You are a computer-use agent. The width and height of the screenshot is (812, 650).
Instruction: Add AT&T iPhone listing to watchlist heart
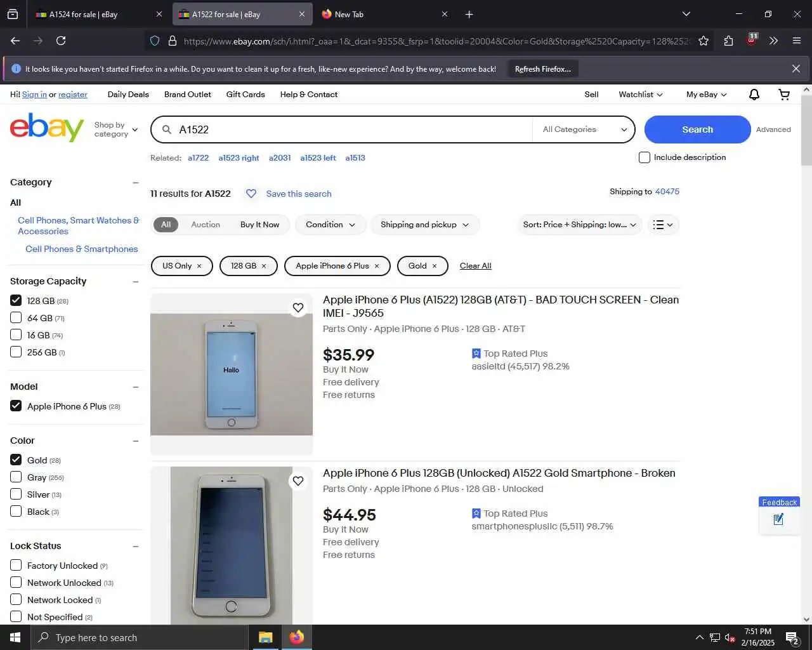[298, 308]
